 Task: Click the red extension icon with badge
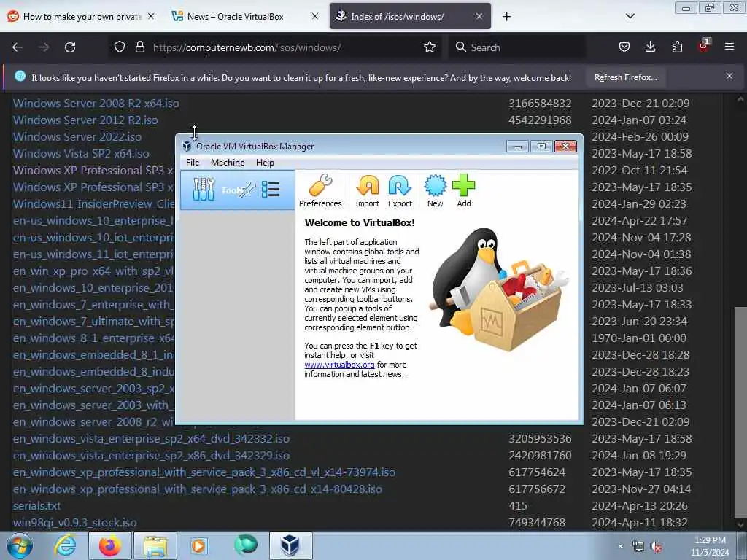[704, 46]
